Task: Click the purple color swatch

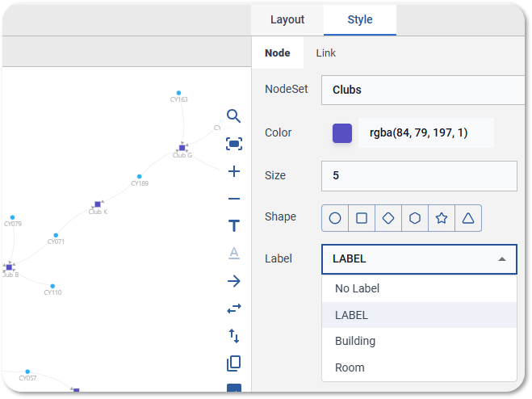Action: pos(342,133)
